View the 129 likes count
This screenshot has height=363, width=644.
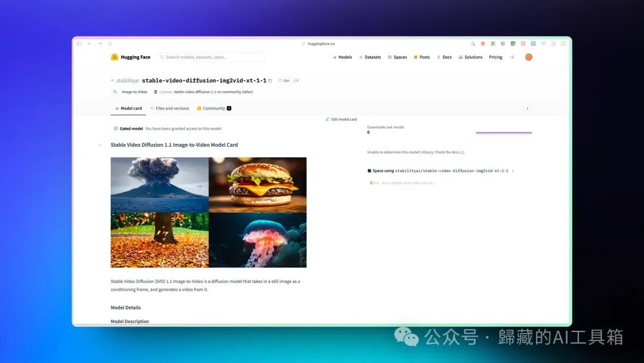pyautogui.click(x=296, y=81)
